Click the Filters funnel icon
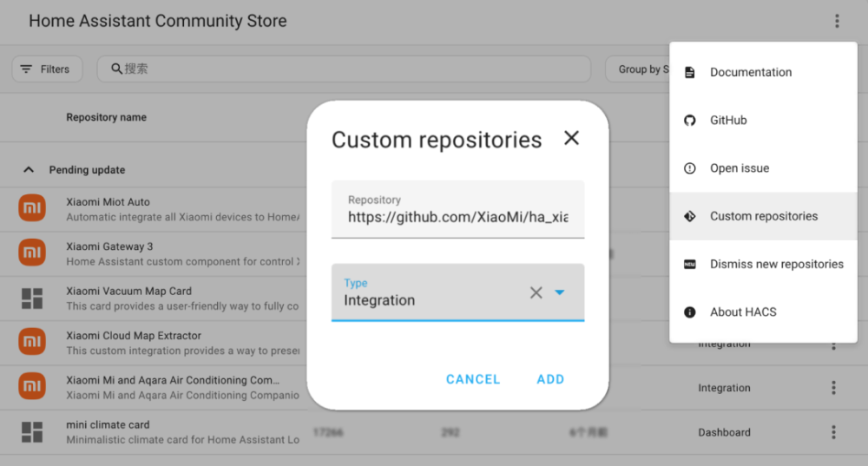The image size is (868, 466). click(26, 69)
